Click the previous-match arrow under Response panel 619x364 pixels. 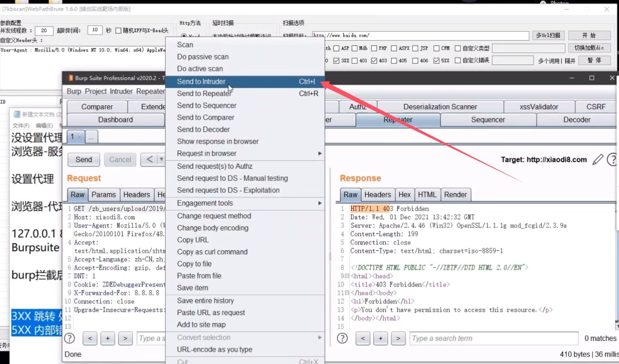coord(363,338)
